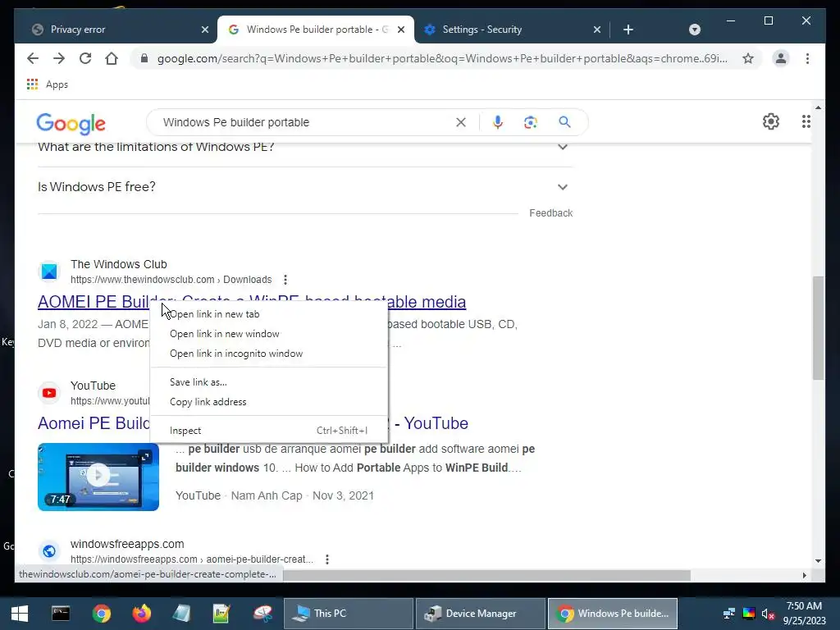Open more options for windowsfreeapps.com result
Viewport: 840px width, 630px height.
click(x=327, y=559)
